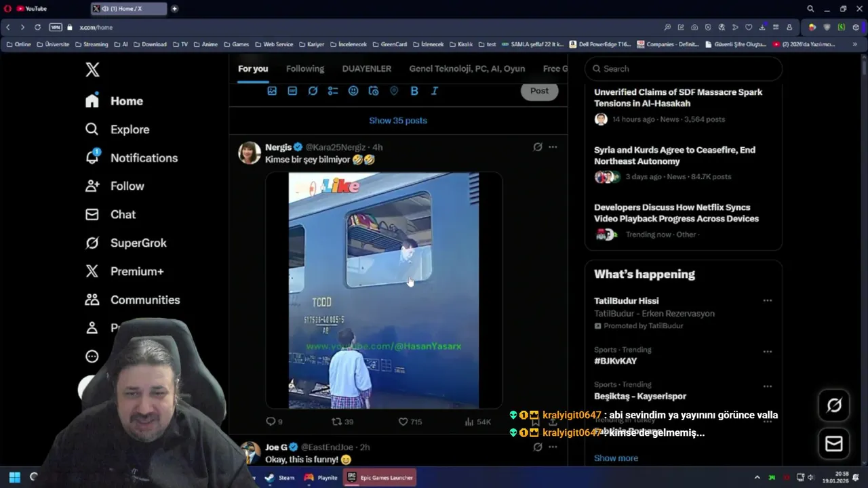The image size is (868, 488).
Task: Select the Home / X browser tab
Action: [x=129, y=9]
